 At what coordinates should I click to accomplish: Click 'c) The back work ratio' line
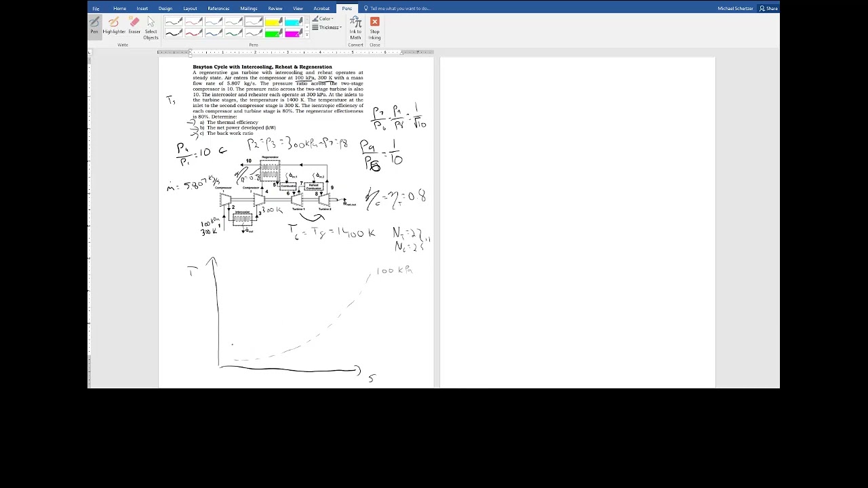point(226,133)
